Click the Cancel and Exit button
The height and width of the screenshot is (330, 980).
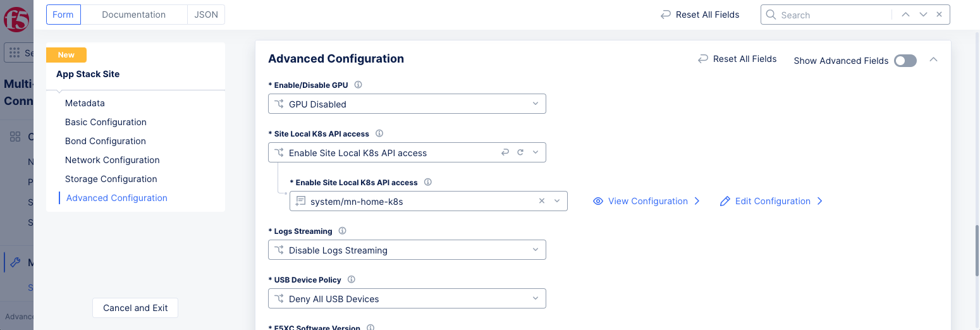tap(135, 308)
